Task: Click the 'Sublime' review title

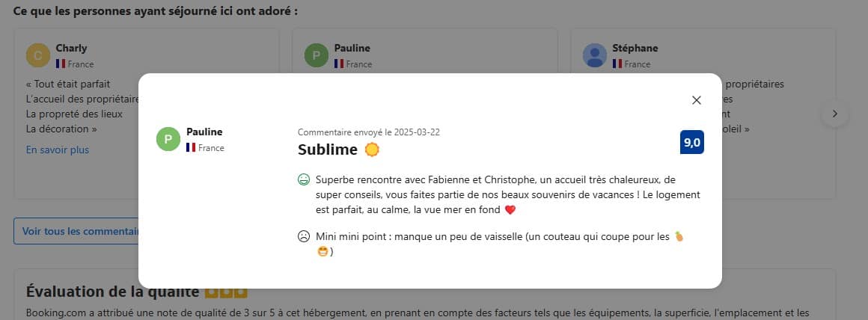Action: pos(327,150)
